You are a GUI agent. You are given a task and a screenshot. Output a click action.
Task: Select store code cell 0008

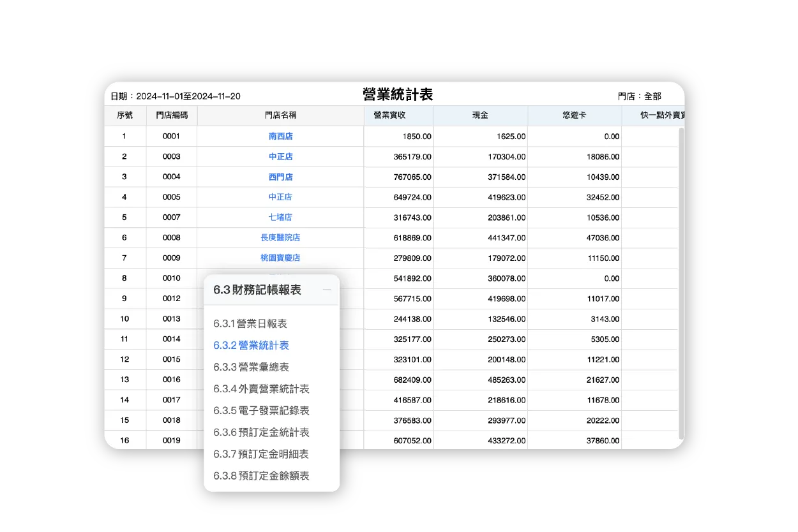click(171, 237)
